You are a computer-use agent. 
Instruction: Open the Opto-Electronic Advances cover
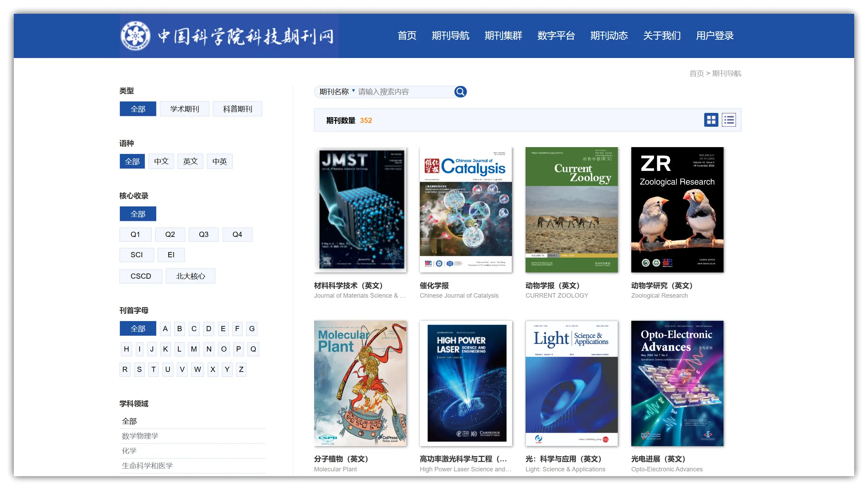pos(677,383)
